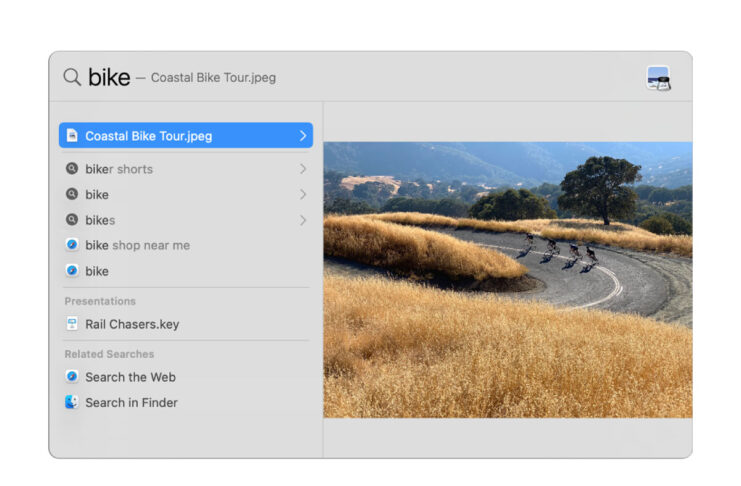This screenshot has height=486, width=741.
Task: Click the bike search input field
Action: tap(350, 77)
